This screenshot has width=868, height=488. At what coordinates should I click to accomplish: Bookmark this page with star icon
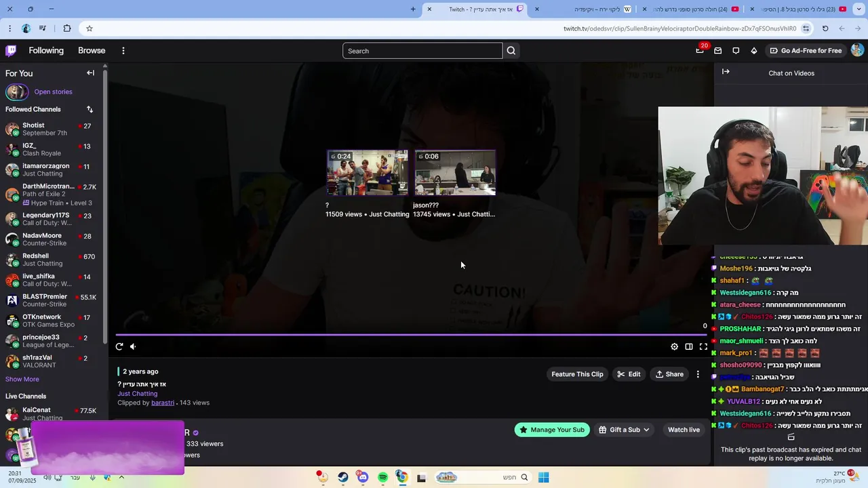tap(89, 28)
